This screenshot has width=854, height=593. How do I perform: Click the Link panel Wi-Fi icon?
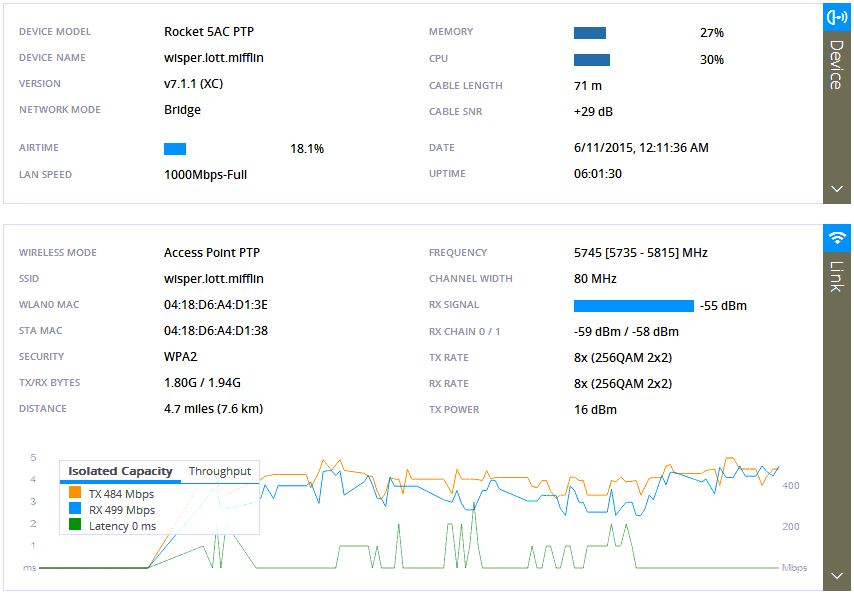[x=836, y=238]
